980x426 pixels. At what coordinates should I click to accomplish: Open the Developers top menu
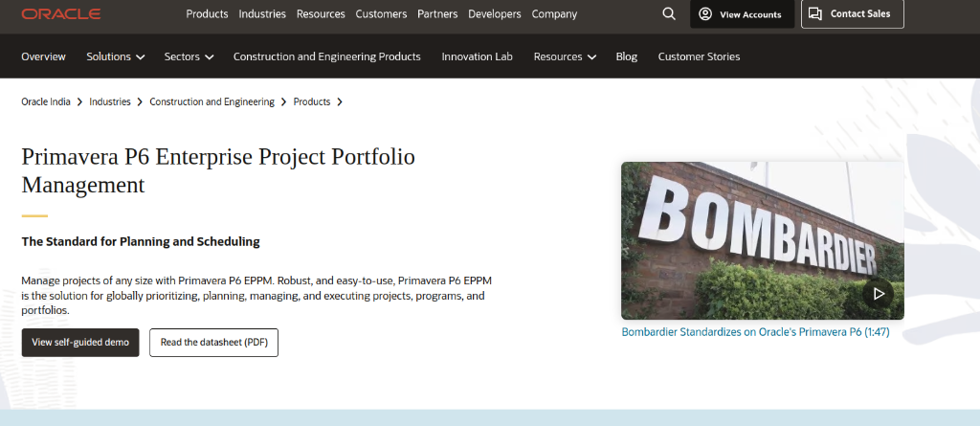(495, 13)
